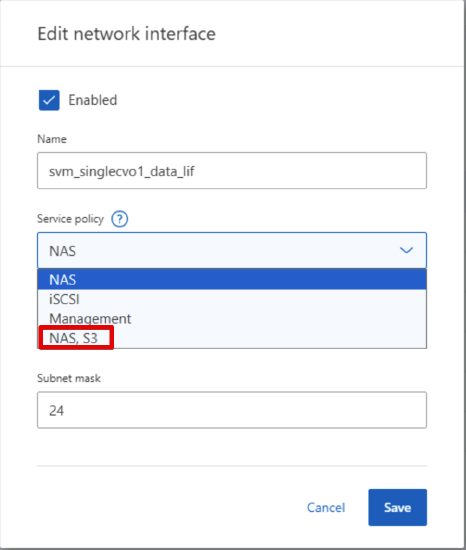Click the Name field label
466x550 pixels.
52,139
